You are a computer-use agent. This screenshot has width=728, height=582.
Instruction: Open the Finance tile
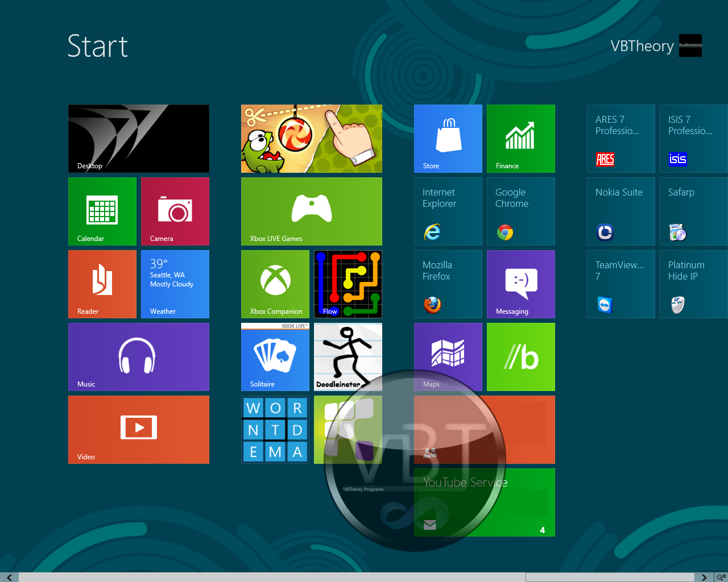[x=521, y=139]
